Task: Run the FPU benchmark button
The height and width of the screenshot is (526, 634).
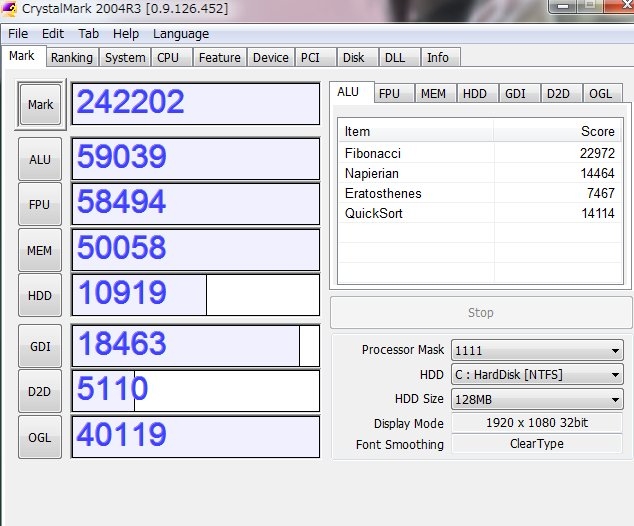Action: [x=40, y=205]
